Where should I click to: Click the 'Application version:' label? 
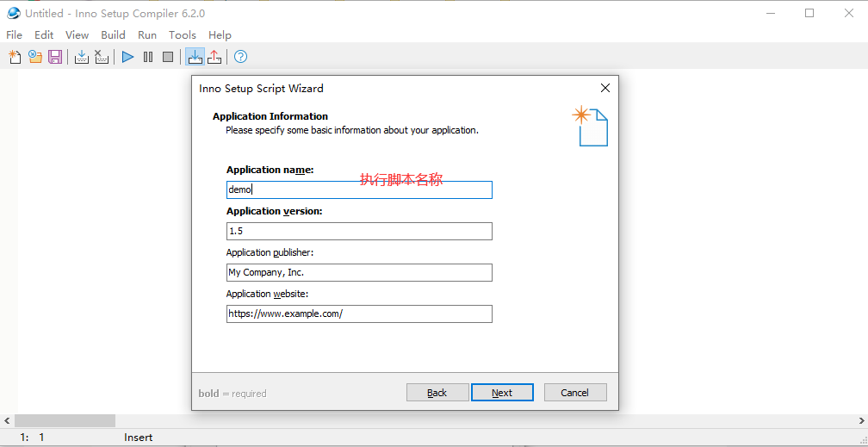point(274,211)
